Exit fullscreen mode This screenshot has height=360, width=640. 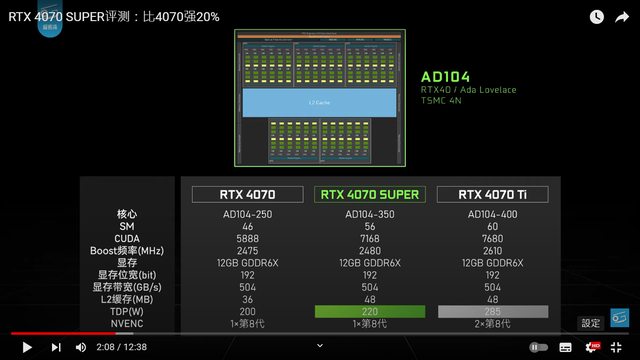(x=616, y=347)
